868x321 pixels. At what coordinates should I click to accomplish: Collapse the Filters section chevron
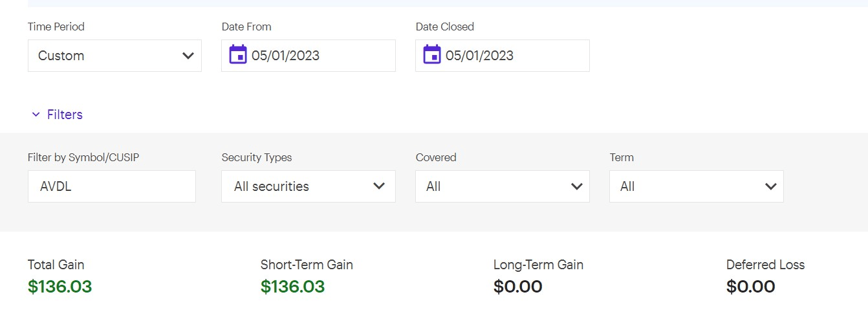click(36, 115)
